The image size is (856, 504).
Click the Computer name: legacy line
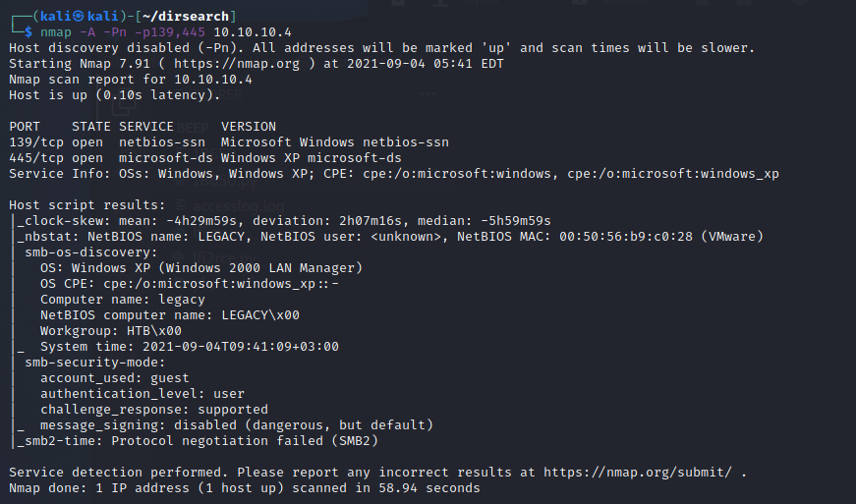tap(123, 299)
